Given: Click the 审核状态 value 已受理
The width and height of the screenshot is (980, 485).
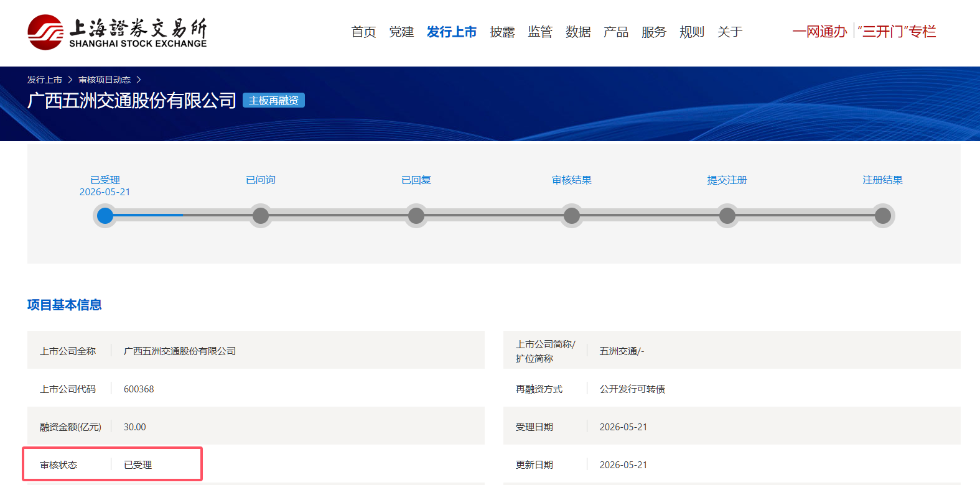Looking at the screenshot, I should coord(138,465).
